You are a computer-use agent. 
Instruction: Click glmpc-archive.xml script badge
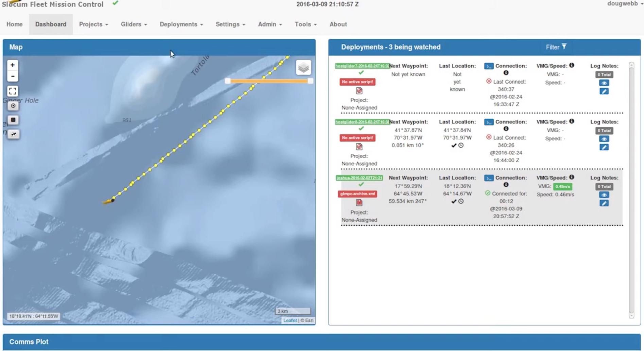(x=358, y=194)
